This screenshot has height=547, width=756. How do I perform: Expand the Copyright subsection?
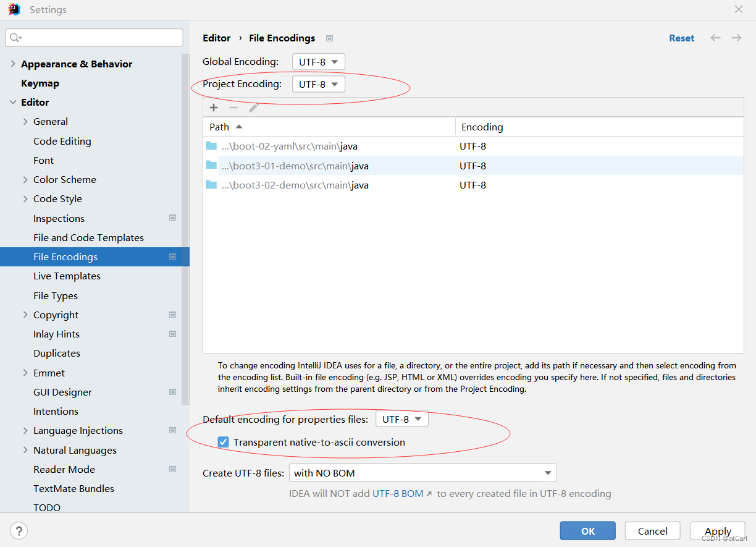25,315
